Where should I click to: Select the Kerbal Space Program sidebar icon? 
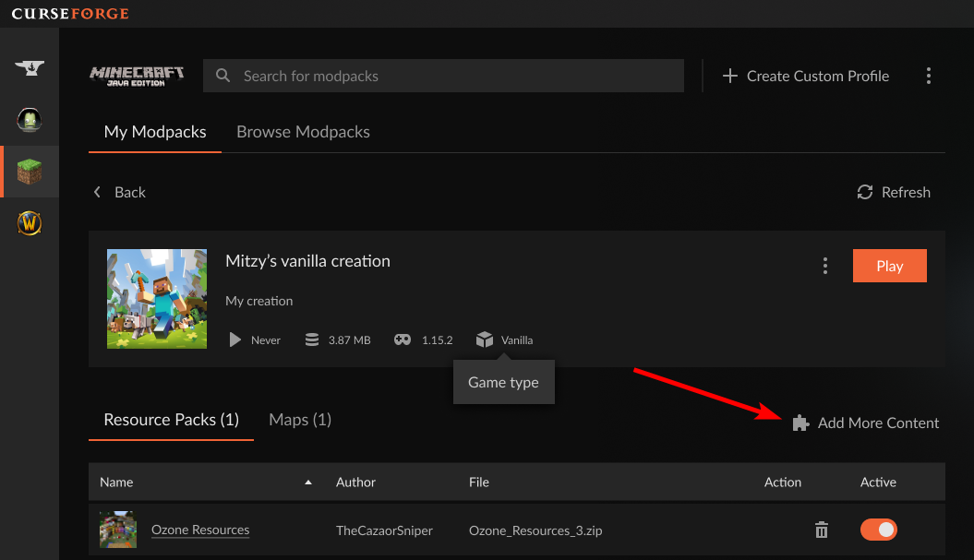tap(29, 120)
